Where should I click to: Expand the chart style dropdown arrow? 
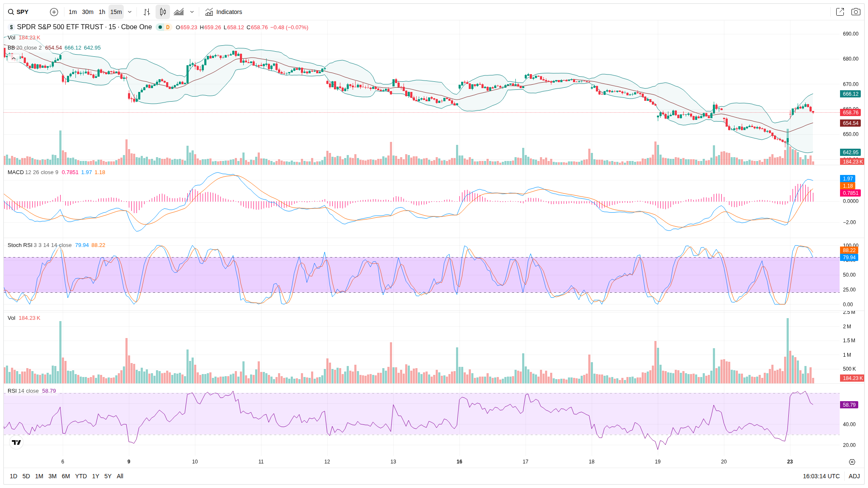click(x=192, y=12)
